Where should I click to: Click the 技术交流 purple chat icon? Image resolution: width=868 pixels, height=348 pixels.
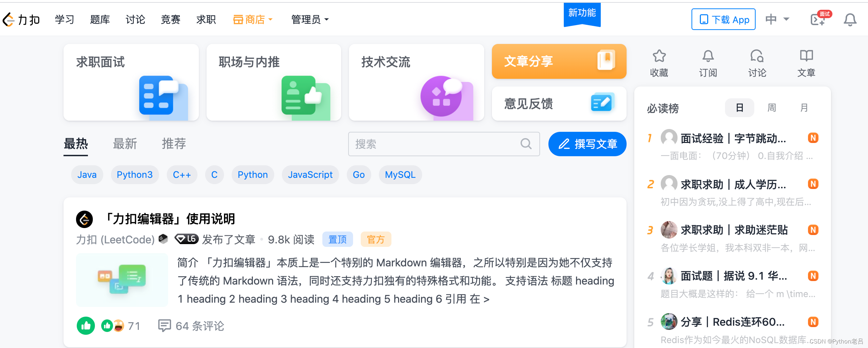click(x=447, y=97)
